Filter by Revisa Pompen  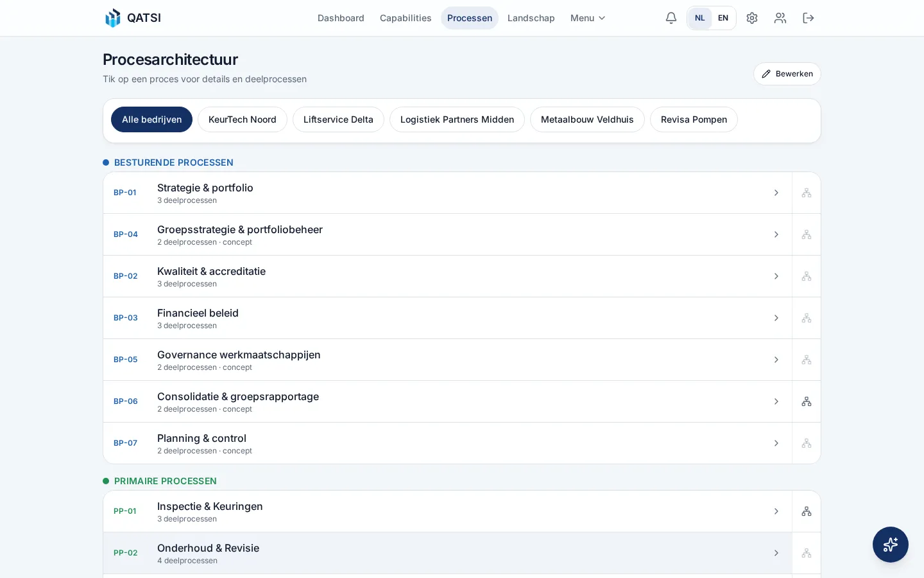point(694,119)
